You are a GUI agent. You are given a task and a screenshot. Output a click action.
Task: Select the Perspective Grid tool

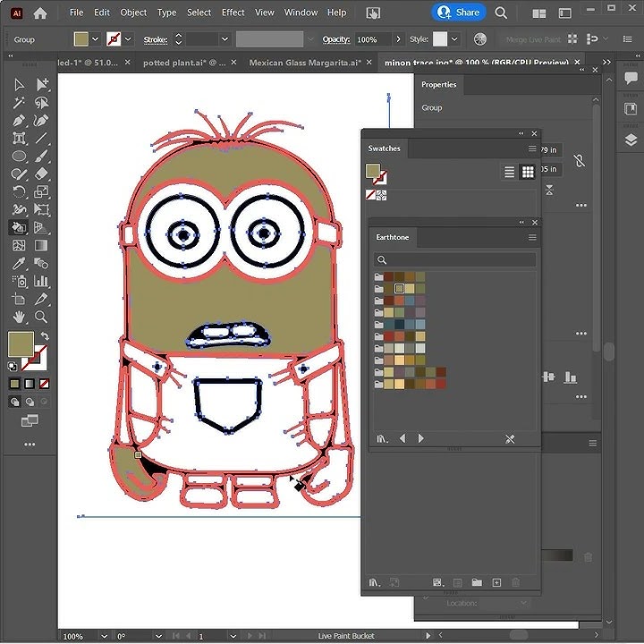tap(41, 227)
